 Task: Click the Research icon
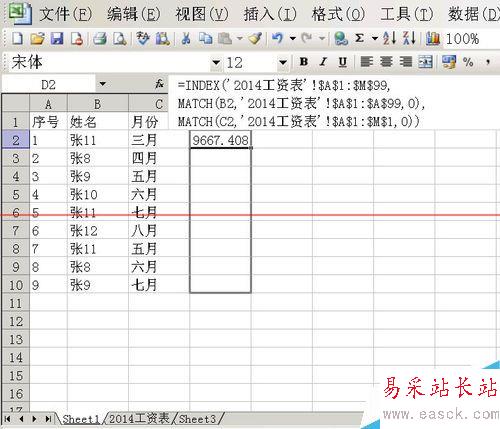163,39
